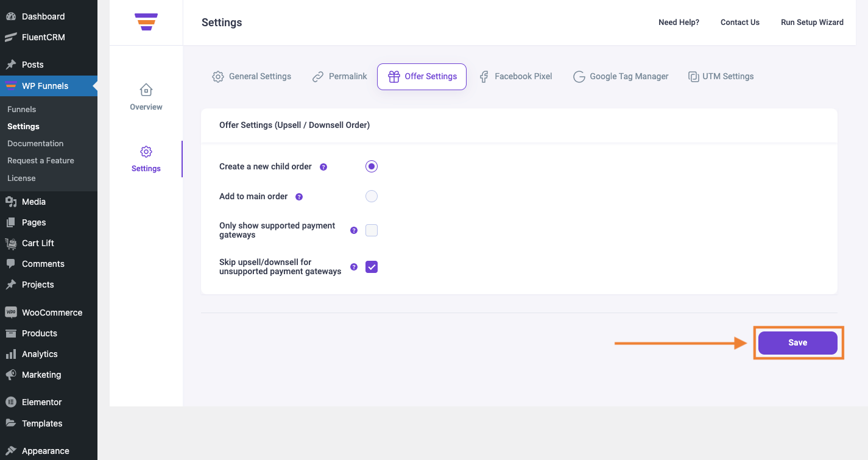Image resolution: width=868 pixels, height=460 pixels.
Task: Switch to the Permalink tab
Action: click(340, 77)
